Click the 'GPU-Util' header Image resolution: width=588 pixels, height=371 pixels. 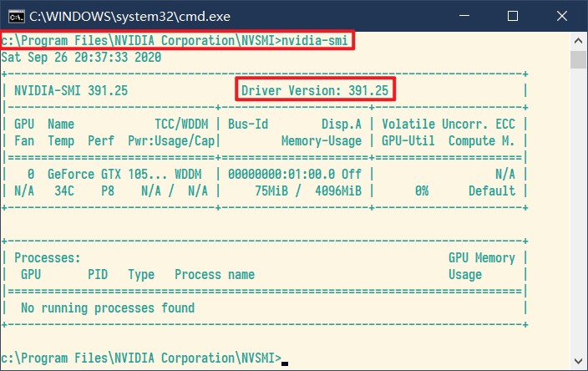tap(408, 140)
